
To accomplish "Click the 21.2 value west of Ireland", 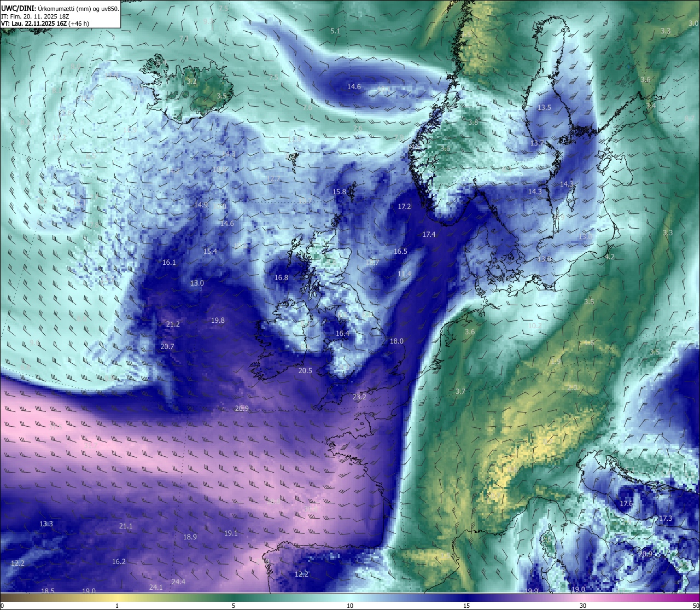I will (173, 324).
